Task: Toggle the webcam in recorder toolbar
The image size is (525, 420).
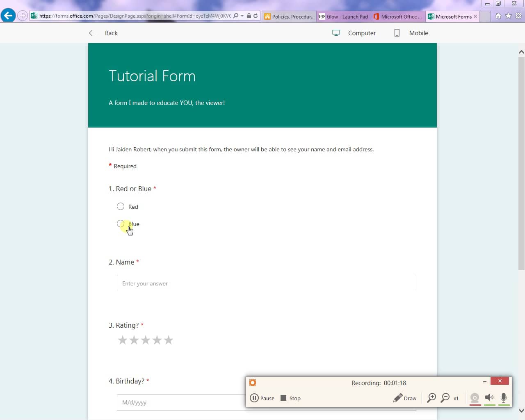Action: pos(475,398)
